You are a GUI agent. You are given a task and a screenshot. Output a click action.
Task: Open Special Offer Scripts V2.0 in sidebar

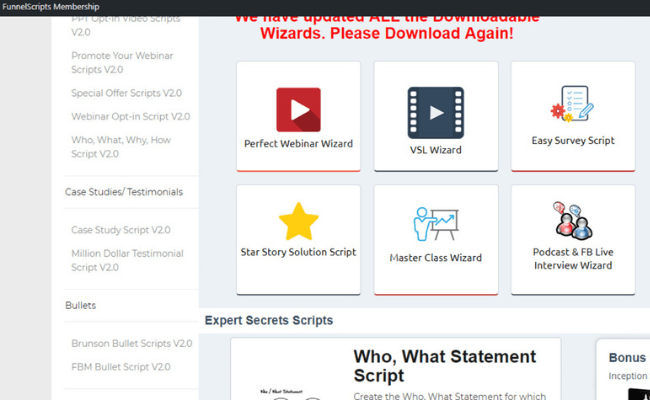pos(126,93)
